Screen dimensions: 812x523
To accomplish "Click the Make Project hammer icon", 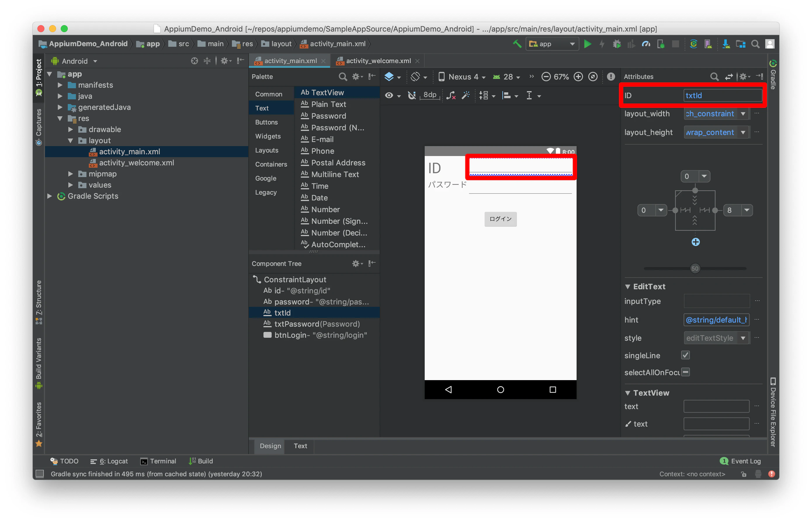I will [517, 44].
